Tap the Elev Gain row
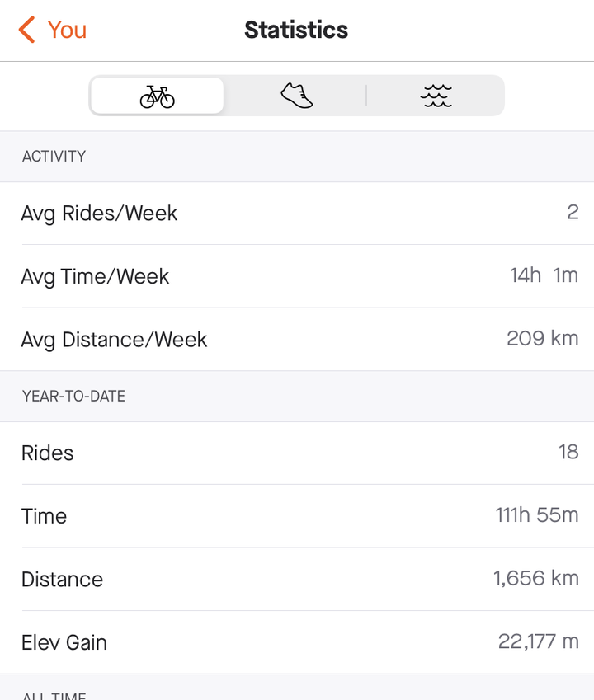Viewport: 594px width, 700px height. tap(297, 642)
